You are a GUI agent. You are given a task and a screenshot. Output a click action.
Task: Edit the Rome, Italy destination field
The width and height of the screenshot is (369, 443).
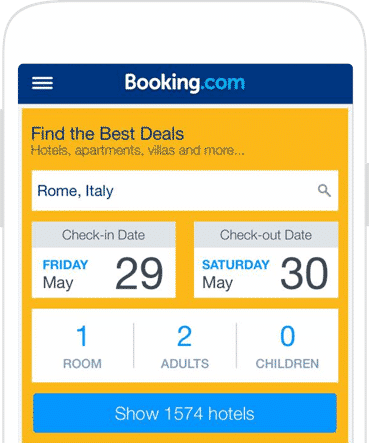point(185,191)
